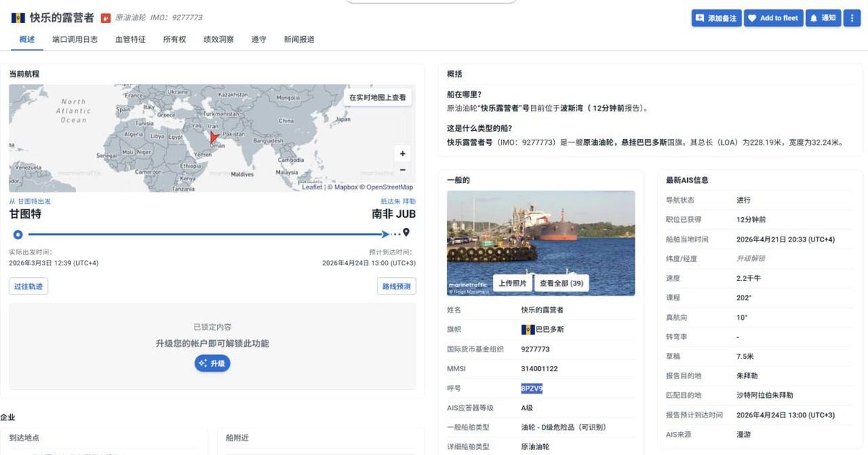Click the 路线预测 button
Viewport: 868px width, 455px height.
[396, 286]
